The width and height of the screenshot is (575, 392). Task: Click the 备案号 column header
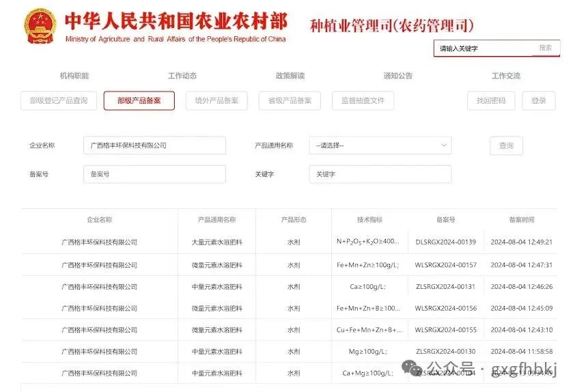(x=445, y=220)
